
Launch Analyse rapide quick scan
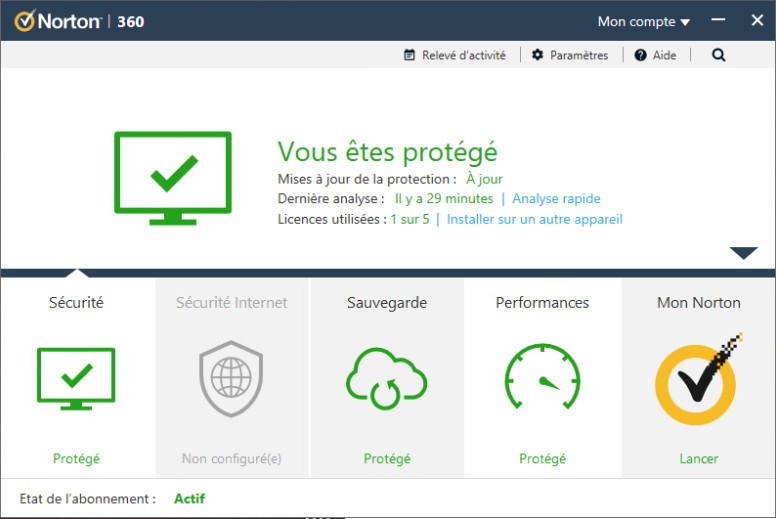click(556, 198)
